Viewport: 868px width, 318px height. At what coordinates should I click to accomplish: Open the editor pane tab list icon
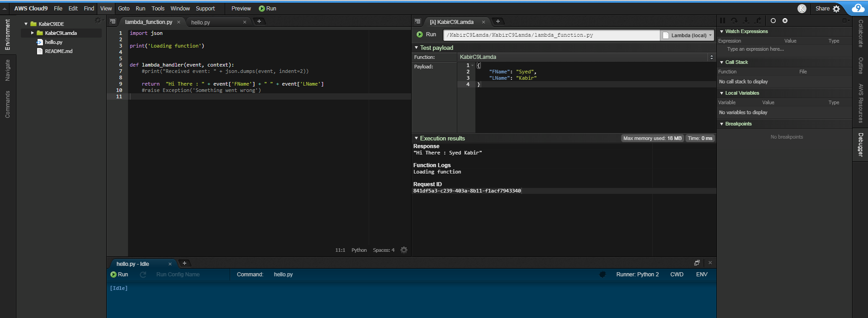tap(113, 21)
